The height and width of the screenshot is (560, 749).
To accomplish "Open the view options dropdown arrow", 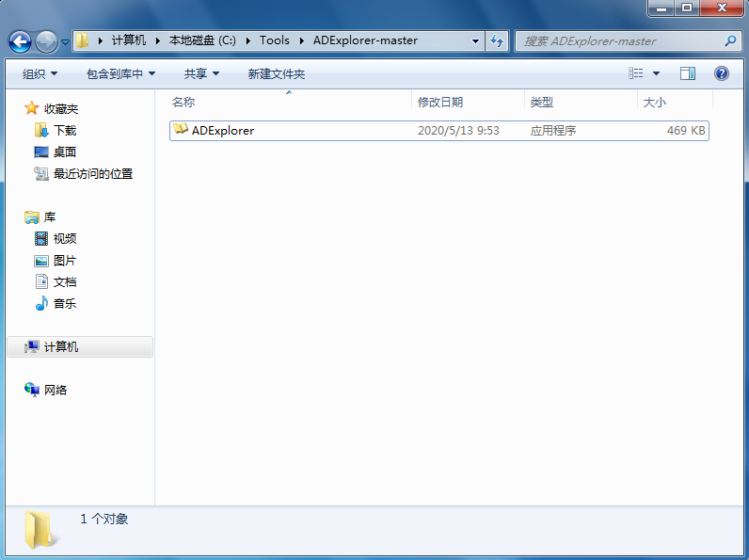I will (657, 73).
